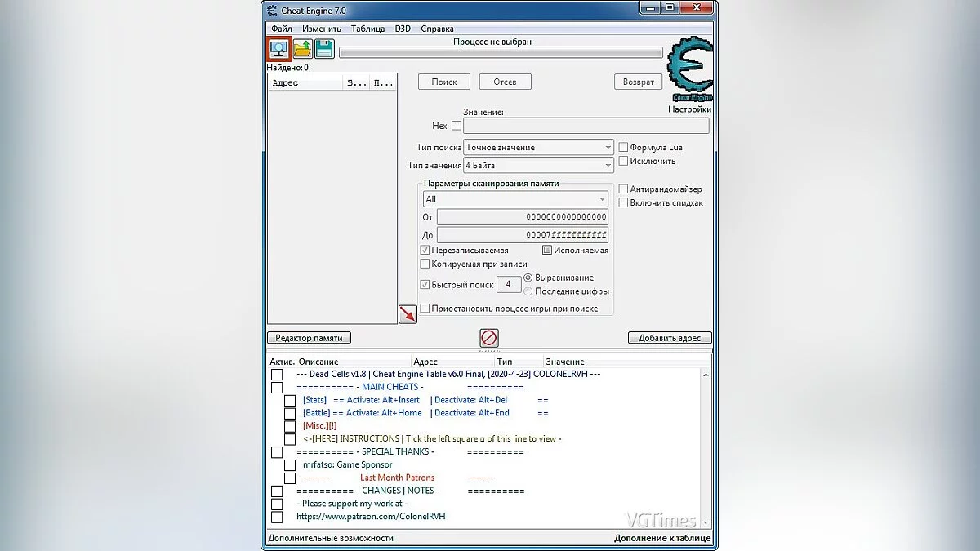Select the Последние цифры radio button
Image resolution: width=980 pixels, height=551 pixels.
[x=528, y=291]
